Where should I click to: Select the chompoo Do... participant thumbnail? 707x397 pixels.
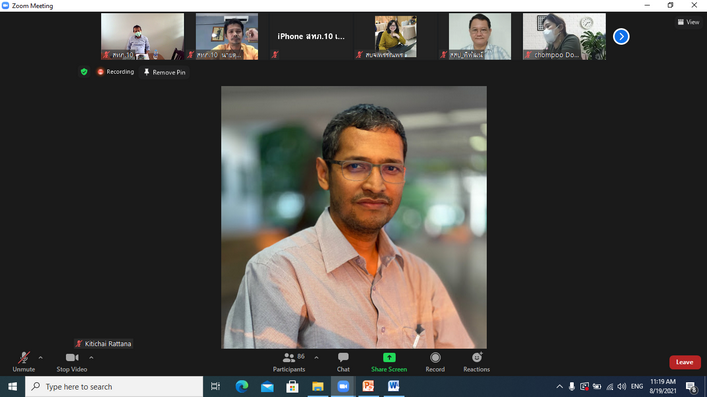(564, 37)
